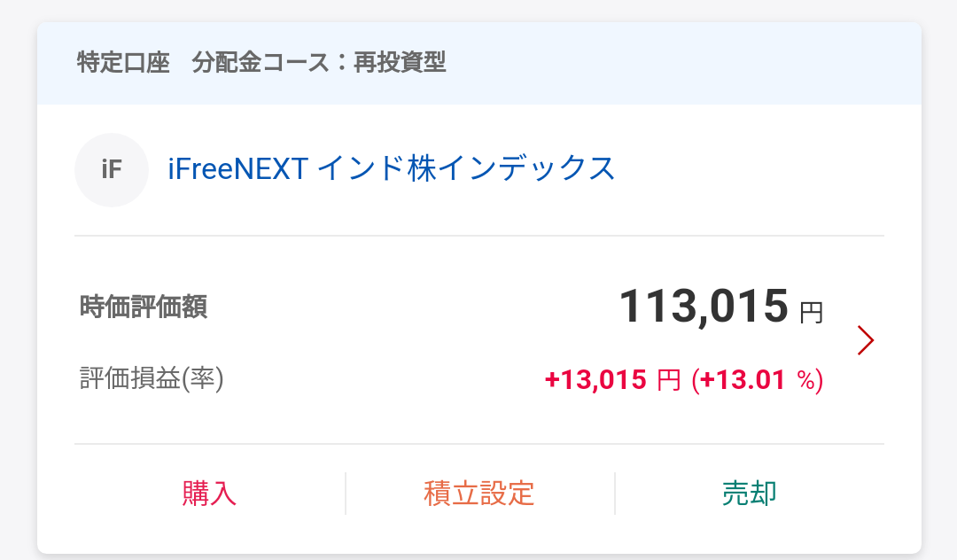Click the round iF fund logo icon
Image resolution: width=957 pixels, height=560 pixels.
112,169
